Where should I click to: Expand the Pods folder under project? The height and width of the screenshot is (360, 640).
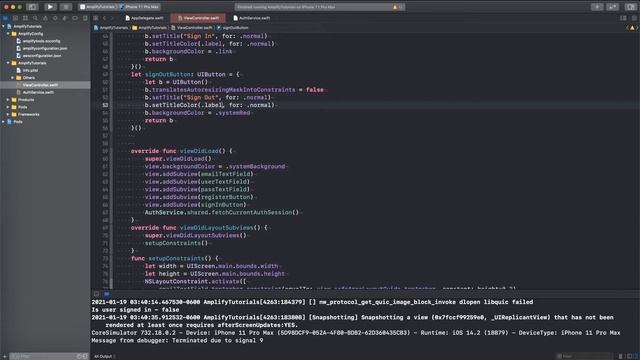8,107
